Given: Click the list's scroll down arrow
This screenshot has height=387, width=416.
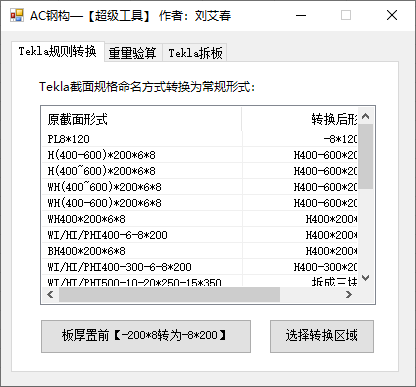Looking at the screenshot, I should pyautogui.click(x=366, y=278).
